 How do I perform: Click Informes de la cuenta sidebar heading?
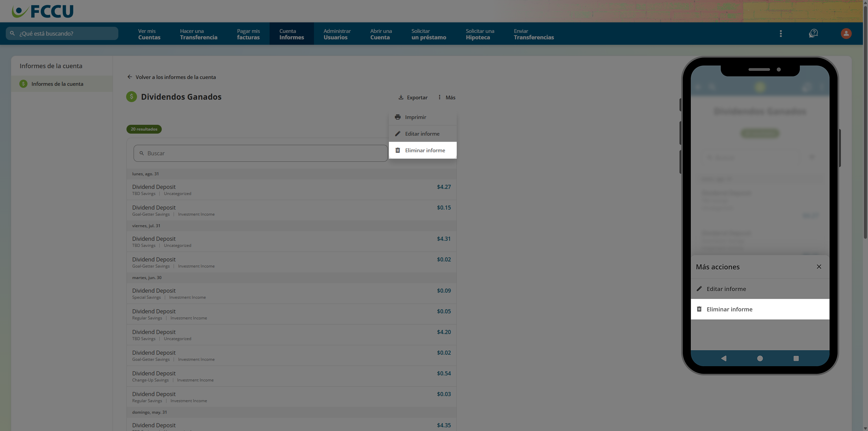point(51,66)
